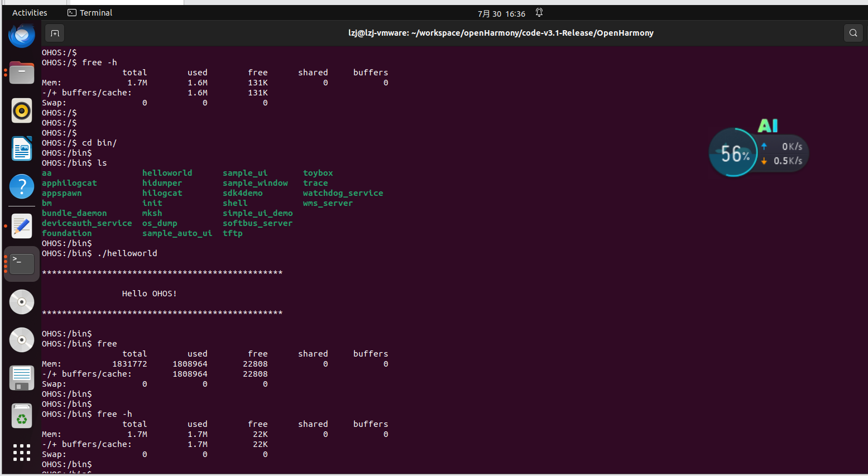Open the Help question-mark dock icon
Screen dimensions: 868x476
[x=22, y=186]
